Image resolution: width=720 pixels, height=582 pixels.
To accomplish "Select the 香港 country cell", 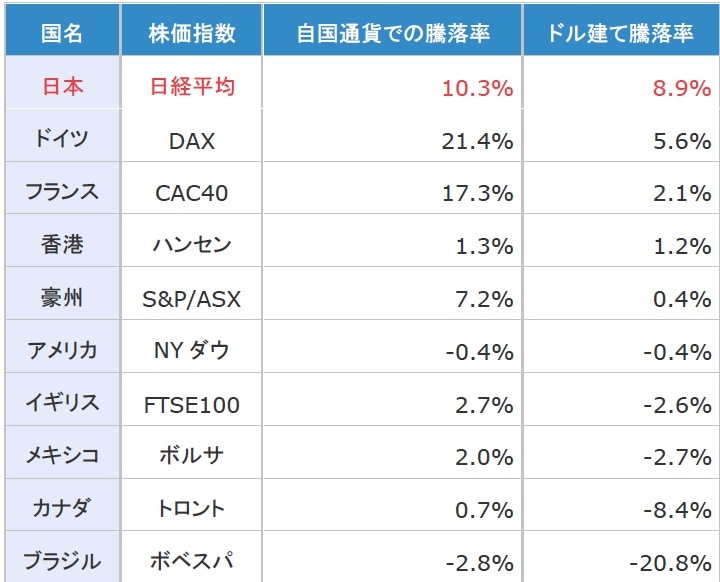I will click(x=62, y=244).
